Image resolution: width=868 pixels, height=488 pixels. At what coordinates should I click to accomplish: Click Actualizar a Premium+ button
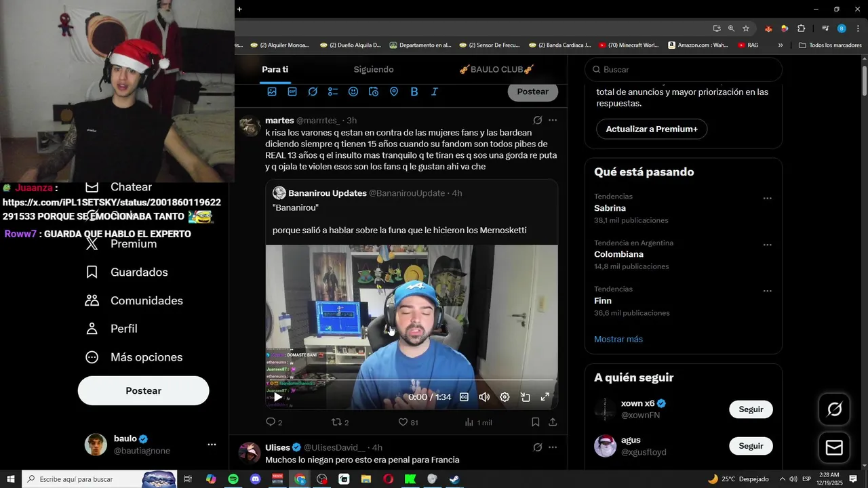pyautogui.click(x=652, y=129)
